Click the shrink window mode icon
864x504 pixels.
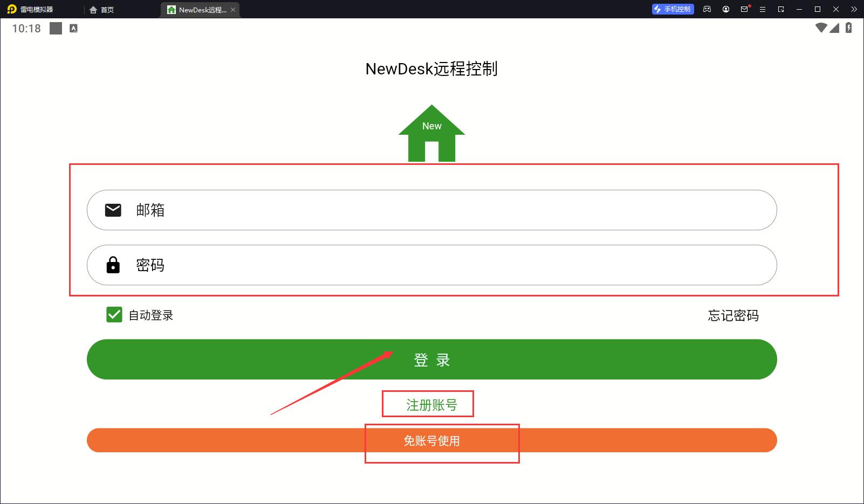(x=781, y=9)
